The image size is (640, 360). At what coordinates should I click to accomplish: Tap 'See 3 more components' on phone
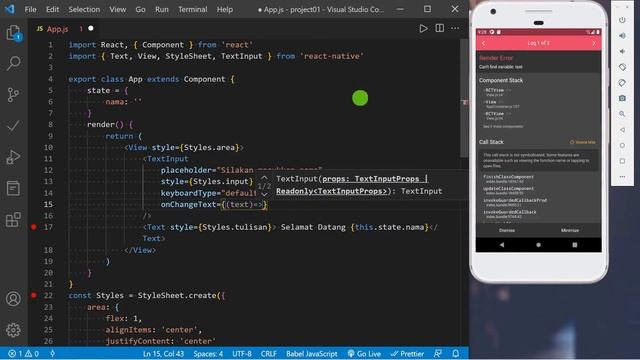pyautogui.click(x=503, y=127)
